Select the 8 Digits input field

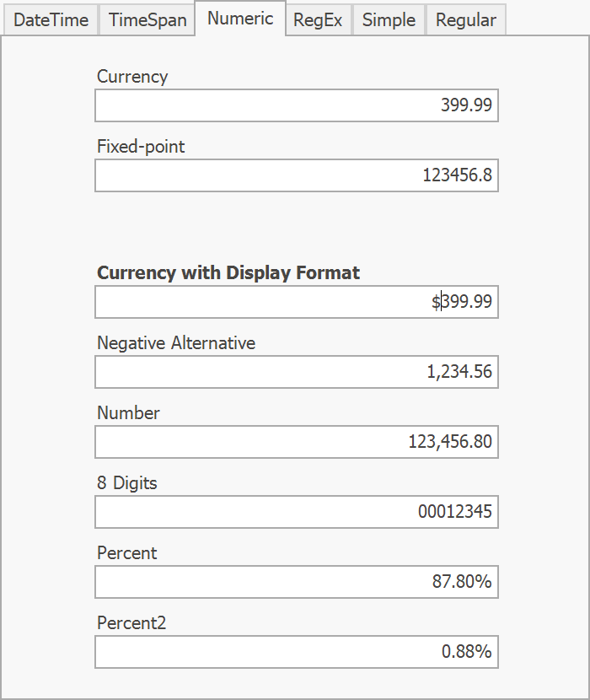(x=297, y=512)
